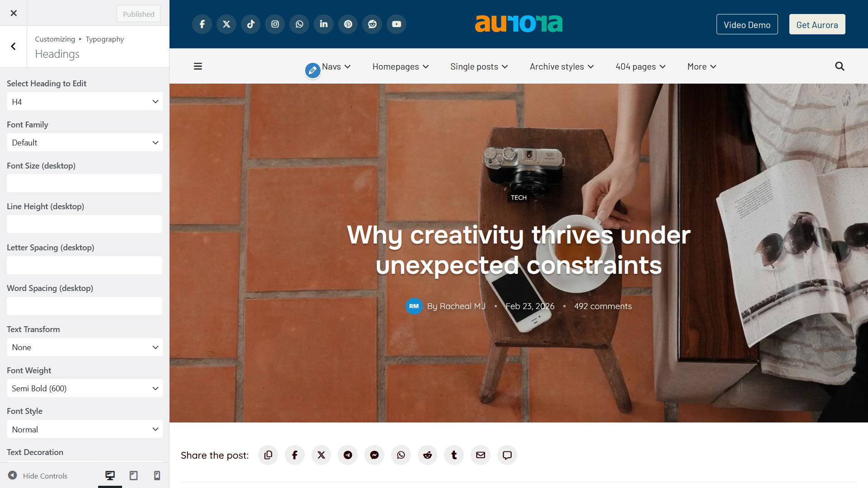Expand the More menu
The height and width of the screenshot is (488, 868).
(x=702, y=66)
